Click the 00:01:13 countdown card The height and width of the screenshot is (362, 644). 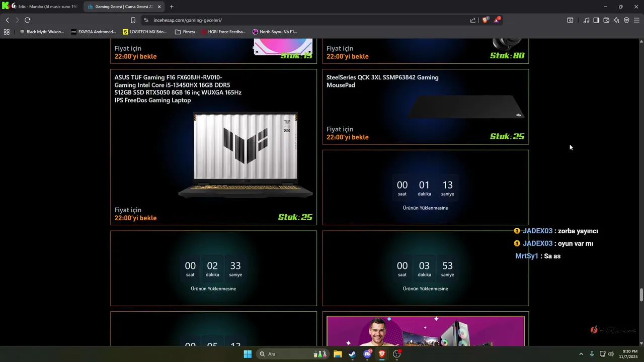tap(425, 188)
